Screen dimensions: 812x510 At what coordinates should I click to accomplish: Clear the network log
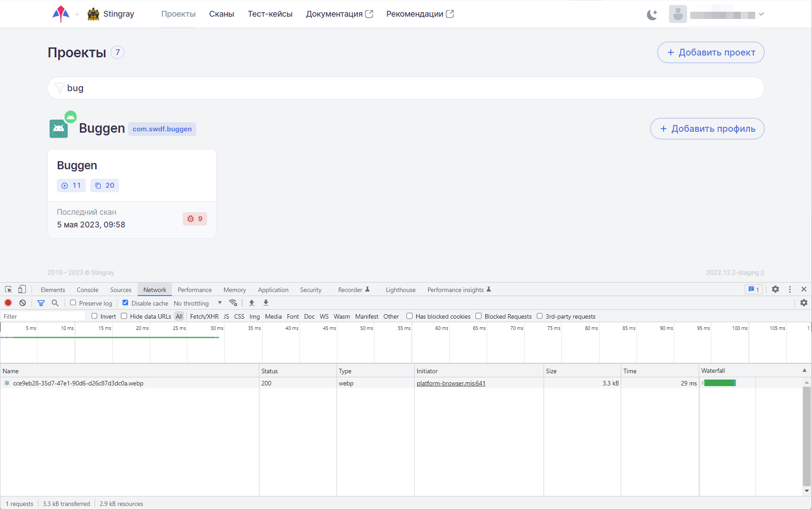point(23,303)
